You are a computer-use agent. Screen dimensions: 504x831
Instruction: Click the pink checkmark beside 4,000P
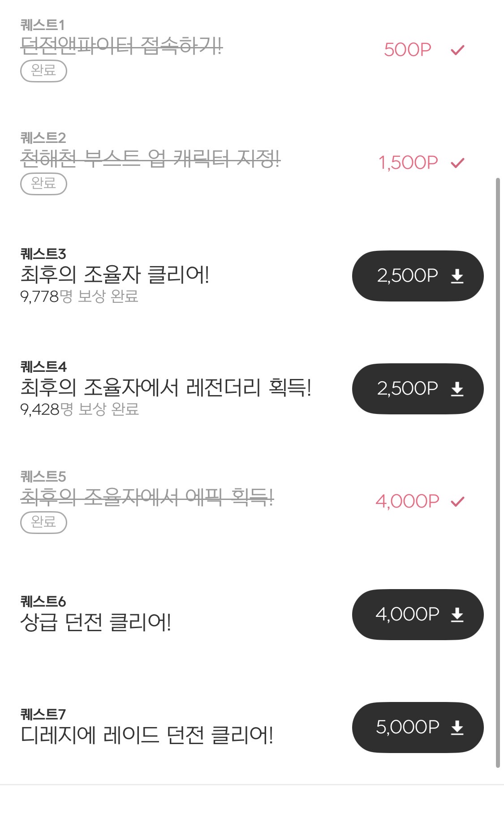[457, 502]
